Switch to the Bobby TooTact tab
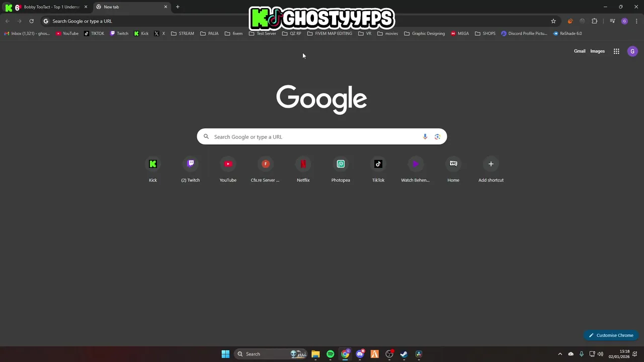Screen dimensions: 644x362 (46, 7)
